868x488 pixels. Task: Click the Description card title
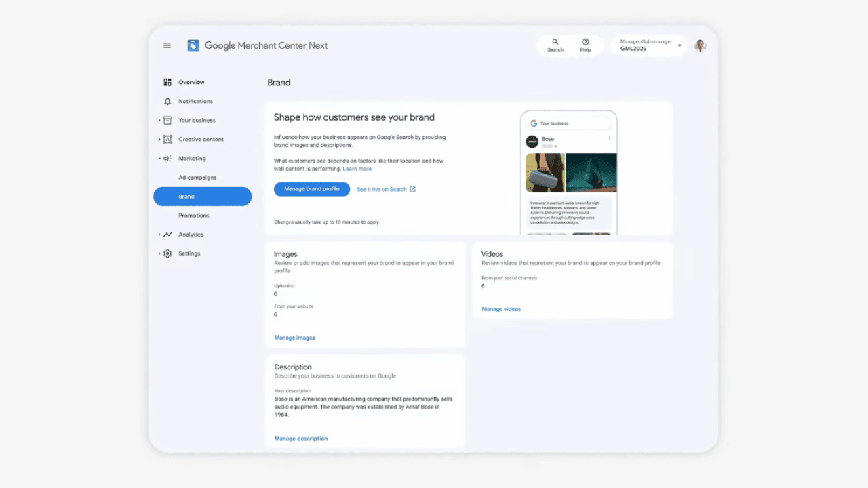pos(293,367)
